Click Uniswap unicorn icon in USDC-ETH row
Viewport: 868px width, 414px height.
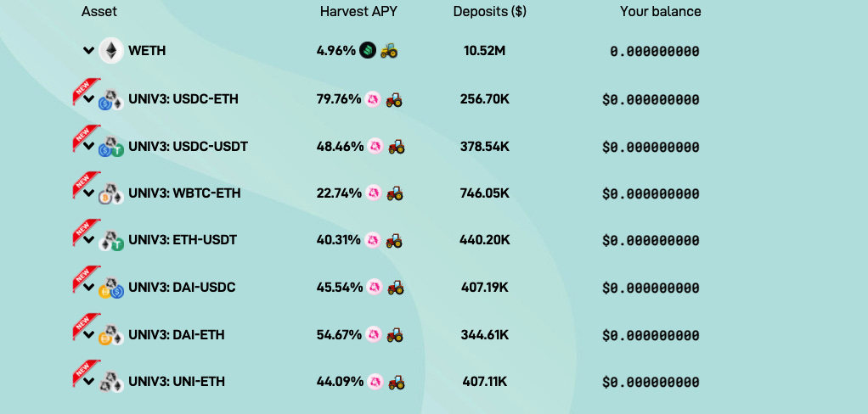pos(373,99)
